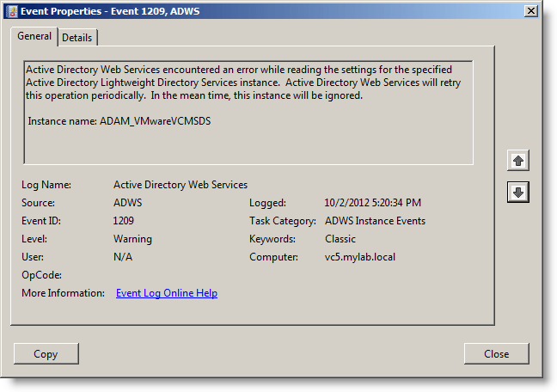Click the Event ID value 1209
The height and width of the screenshot is (392, 557).
click(124, 221)
